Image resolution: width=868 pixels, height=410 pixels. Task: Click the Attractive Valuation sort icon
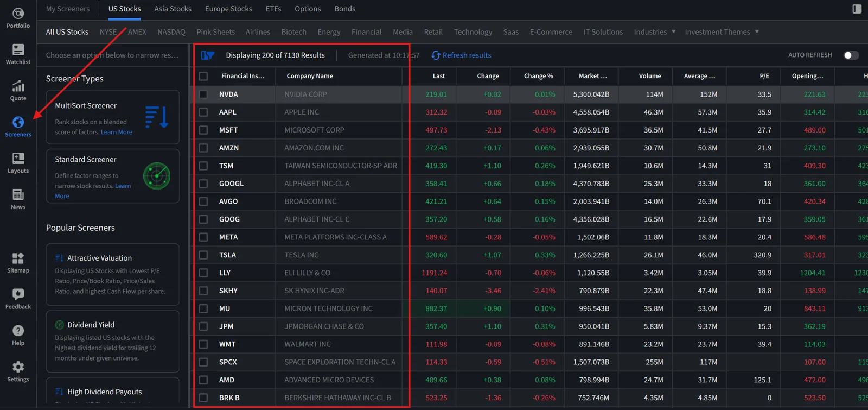(x=59, y=258)
